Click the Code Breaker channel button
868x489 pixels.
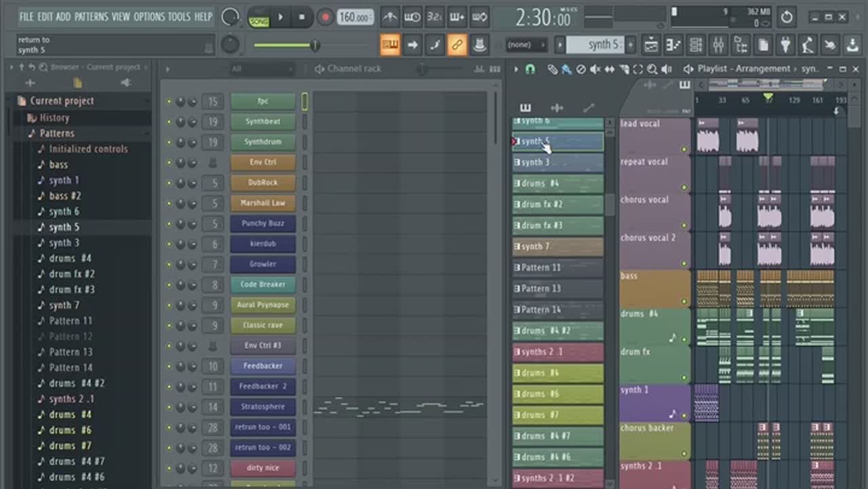(x=262, y=285)
